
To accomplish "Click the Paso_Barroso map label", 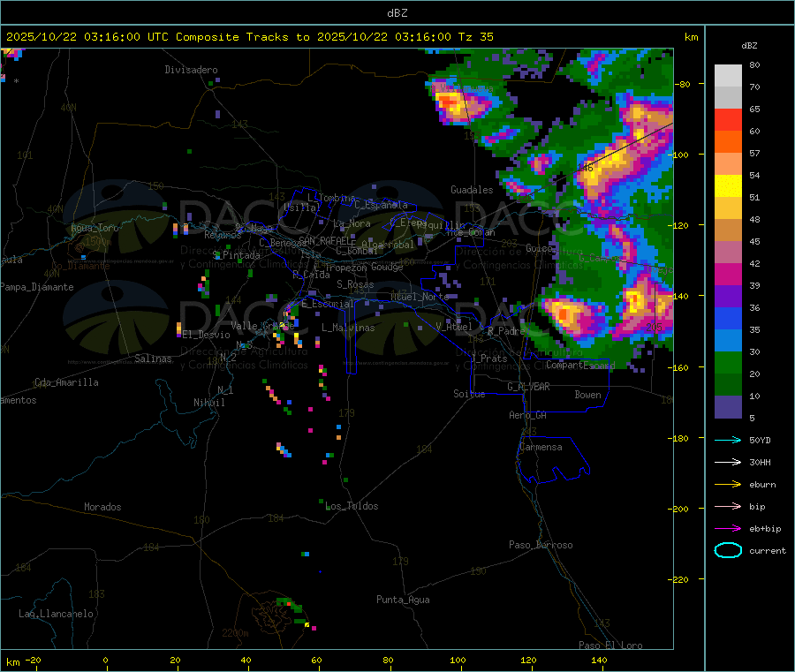I will (x=541, y=545).
